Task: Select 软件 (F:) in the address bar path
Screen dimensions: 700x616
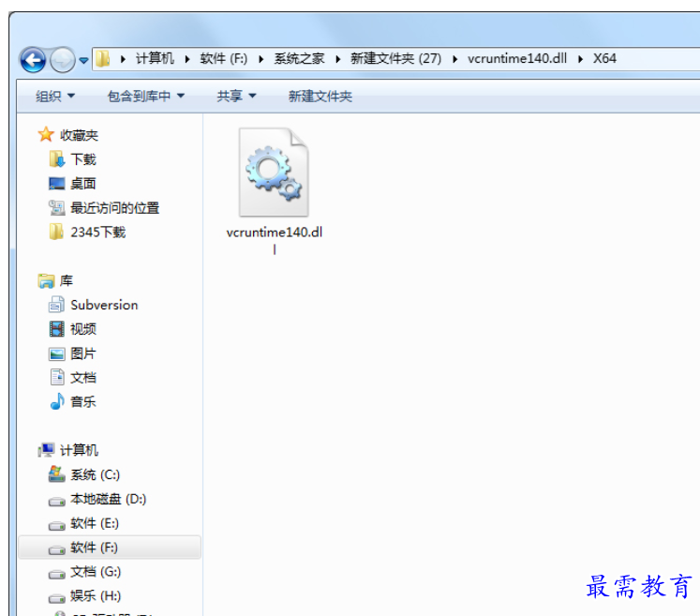Action: [223, 58]
